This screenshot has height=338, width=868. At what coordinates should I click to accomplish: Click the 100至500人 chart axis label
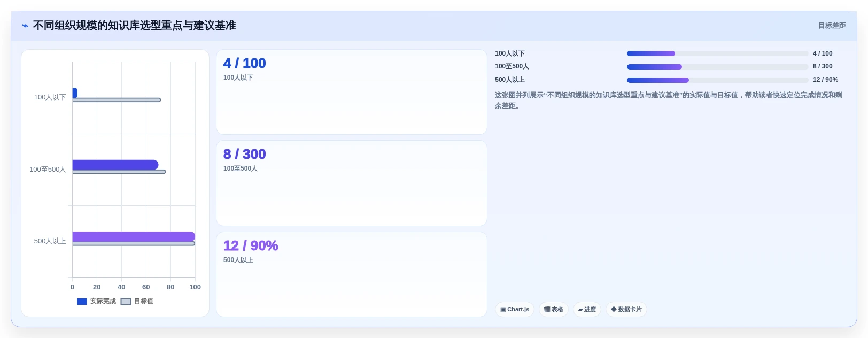pyautogui.click(x=48, y=170)
